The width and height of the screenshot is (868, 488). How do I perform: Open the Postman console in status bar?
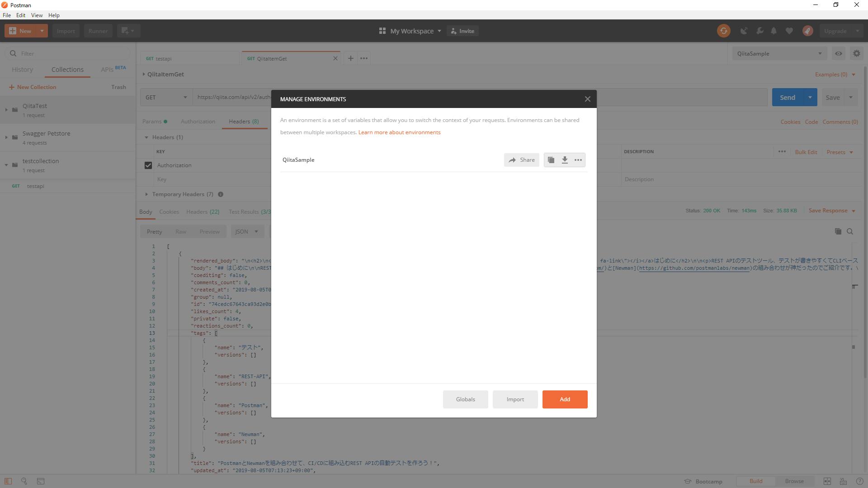(x=41, y=481)
